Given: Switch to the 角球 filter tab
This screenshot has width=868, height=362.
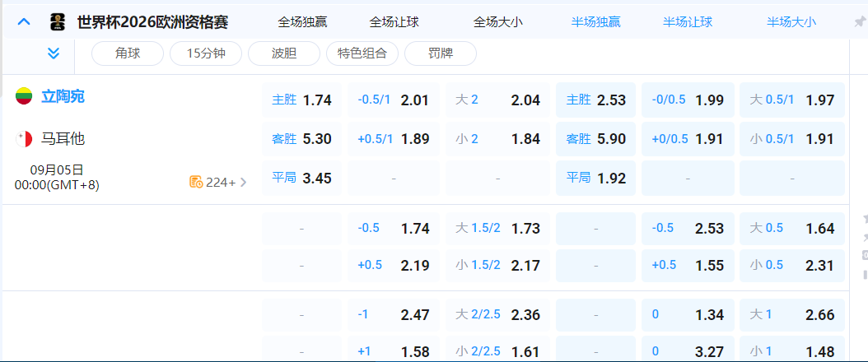Looking at the screenshot, I should tap(128, 53).
